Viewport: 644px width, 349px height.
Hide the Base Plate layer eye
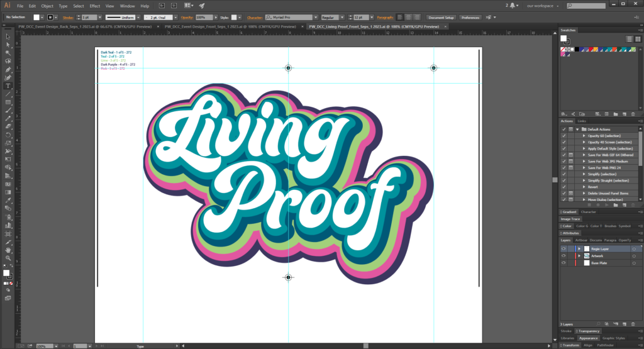(563, 263)
